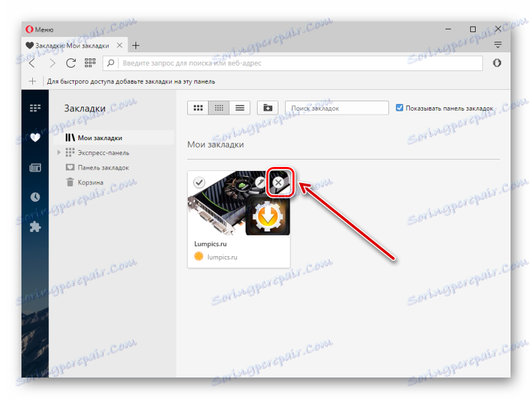Open Bookmarks heart icon in sidebar
This screenshot has width=532, height=399.
coord(35,137)
